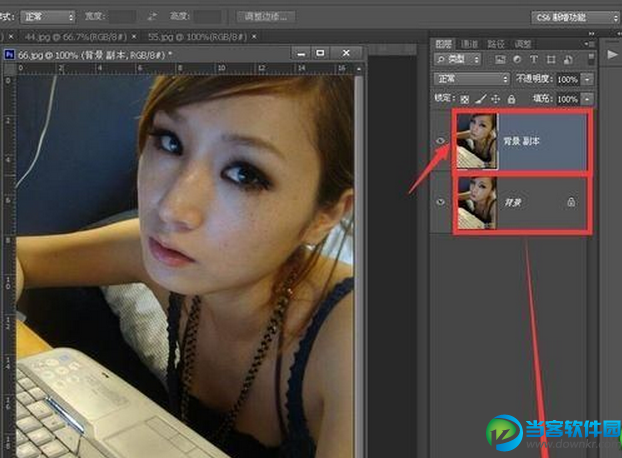Screen dimensions: 622x458
Task: Hide the 背景 layer via eye icon
Action: click(x=441, y=202)
